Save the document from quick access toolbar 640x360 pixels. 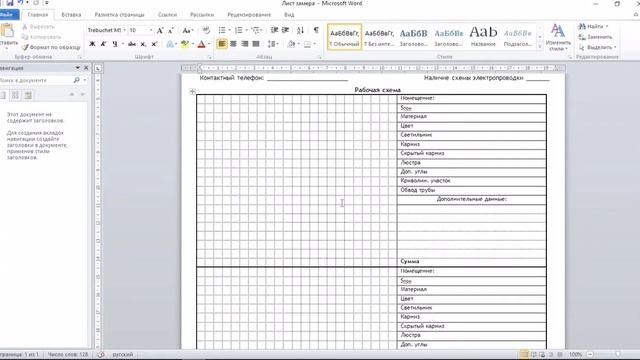point(9,3)
